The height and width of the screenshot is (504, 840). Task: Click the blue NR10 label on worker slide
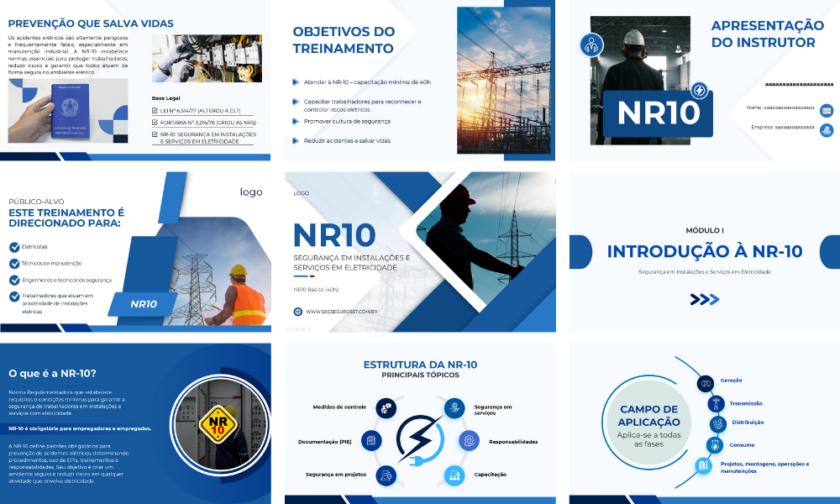[144, 304]
